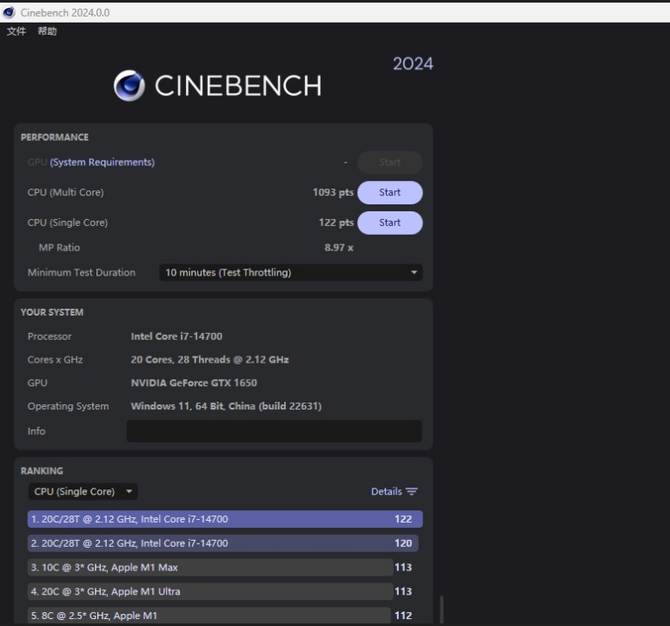Open the 文件 menu
Image resolution: width=670 pixels, height=626 pixels.
click(16, 31)
